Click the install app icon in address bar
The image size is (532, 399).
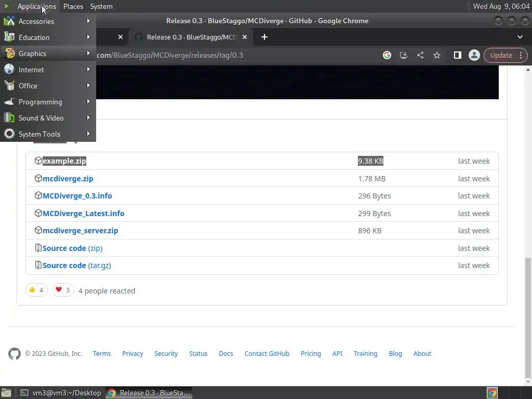pos(403,55)
